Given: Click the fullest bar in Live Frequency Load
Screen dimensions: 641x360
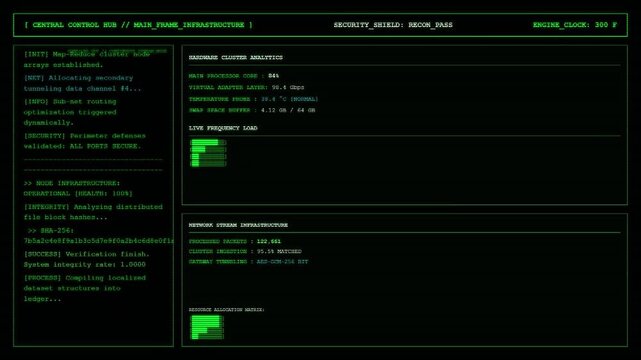Looking at the screenshot, I should click(208, 142).
